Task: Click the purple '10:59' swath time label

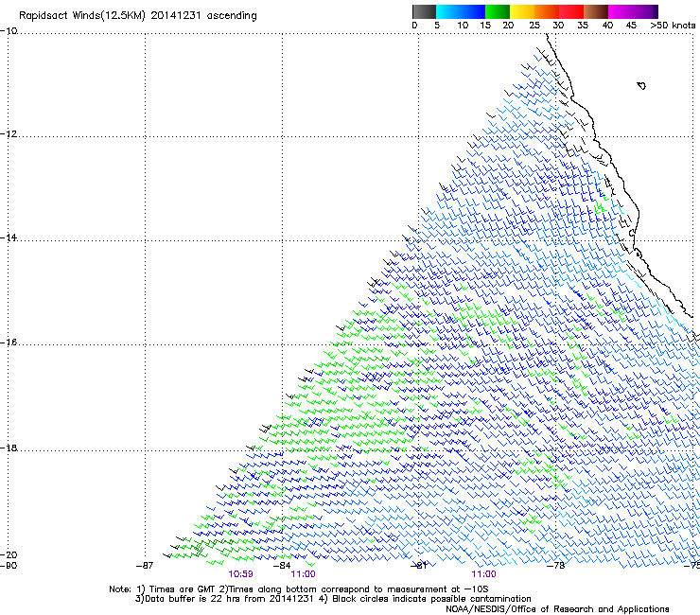Action: 240,574
